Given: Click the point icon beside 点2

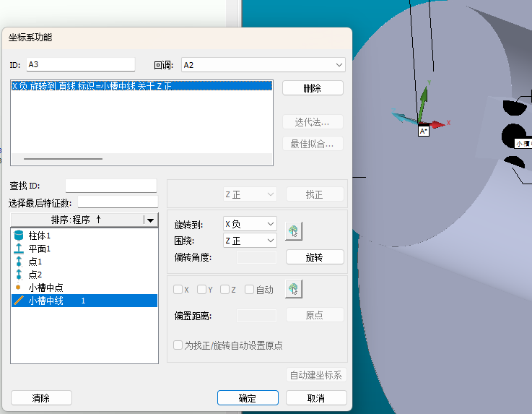Looking at the screenshot, I should coord(19,274).
